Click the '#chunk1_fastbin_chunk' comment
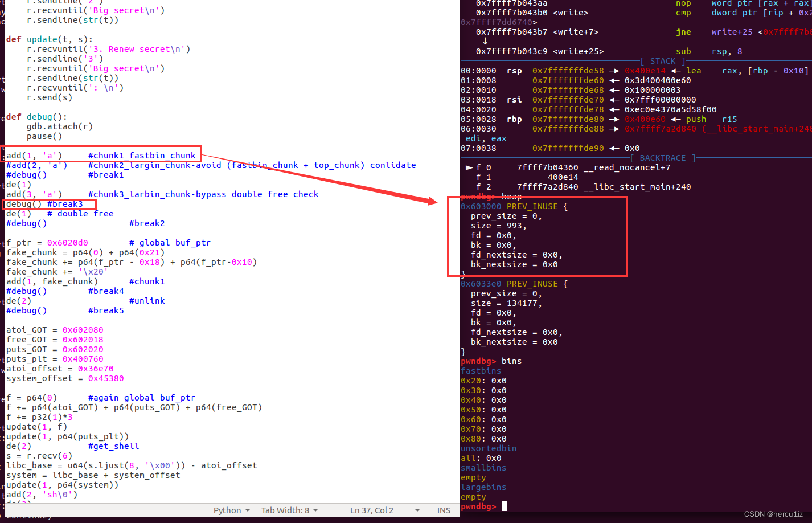This screenshot has height=523, width=812. point(142,156)
